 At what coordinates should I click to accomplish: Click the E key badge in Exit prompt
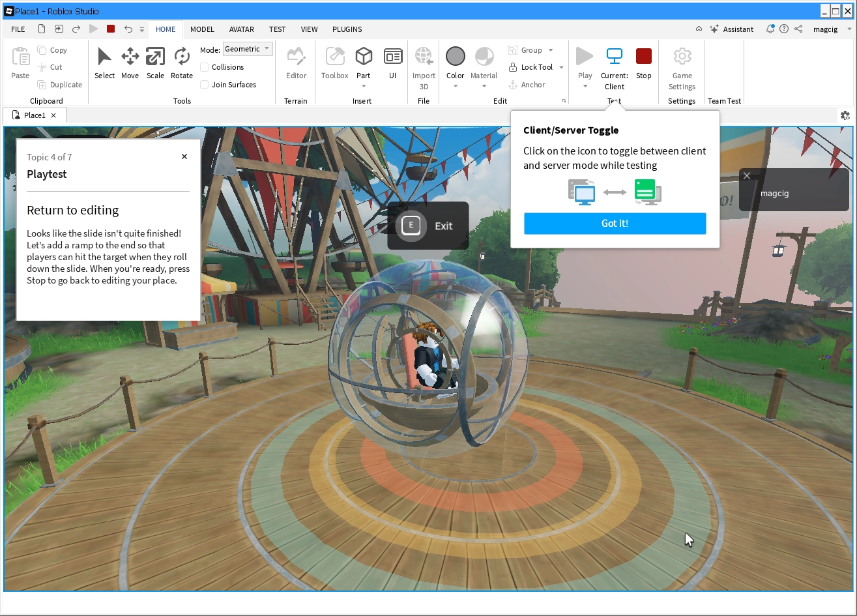click(411, 226)
